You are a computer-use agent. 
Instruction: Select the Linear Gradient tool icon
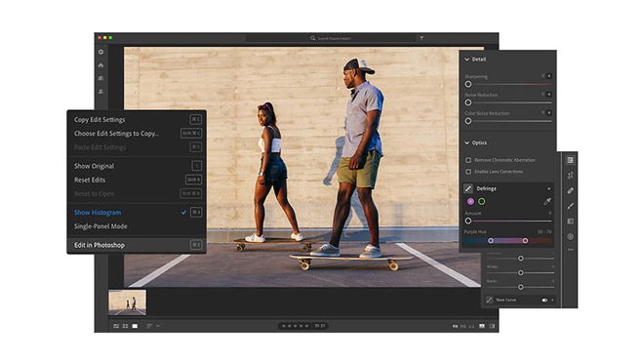click(570, 221)
